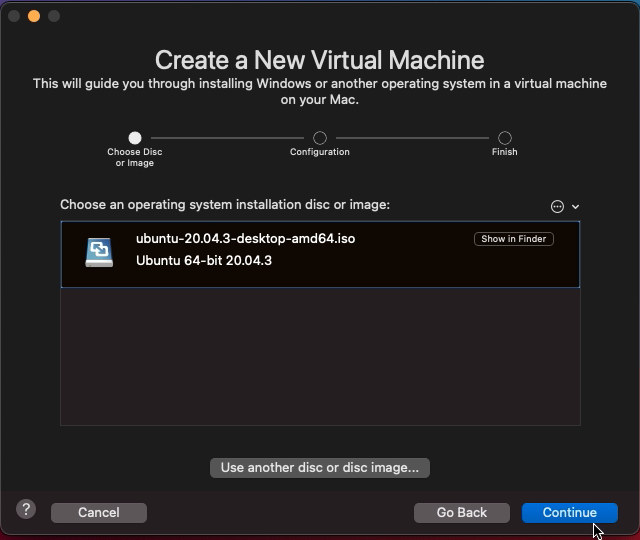
Task: Click the Show in Finder button
Action: tap(513, 239)
